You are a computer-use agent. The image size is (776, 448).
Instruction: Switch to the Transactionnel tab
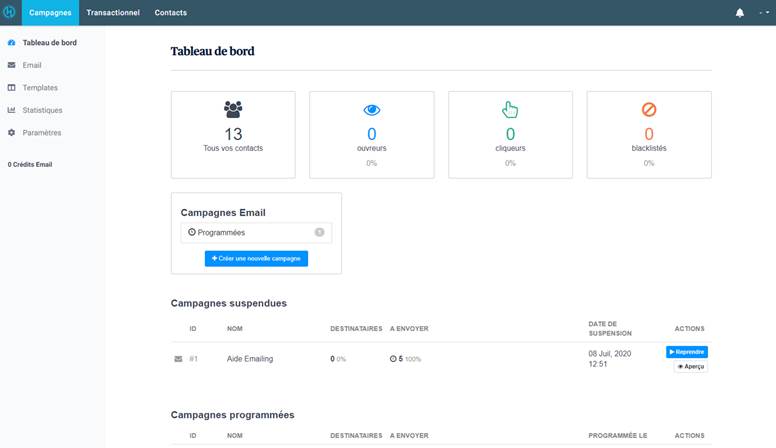pyautogui.click(x=112, y=13)
